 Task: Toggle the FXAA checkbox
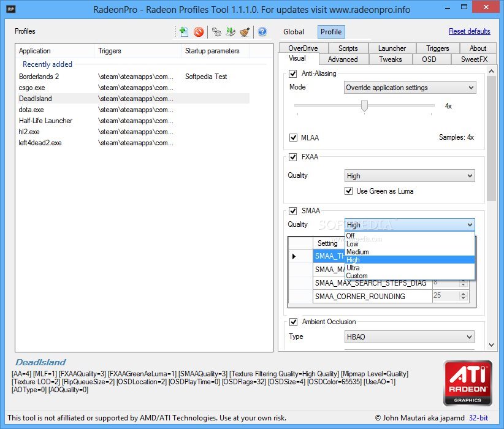click(293, 157)
